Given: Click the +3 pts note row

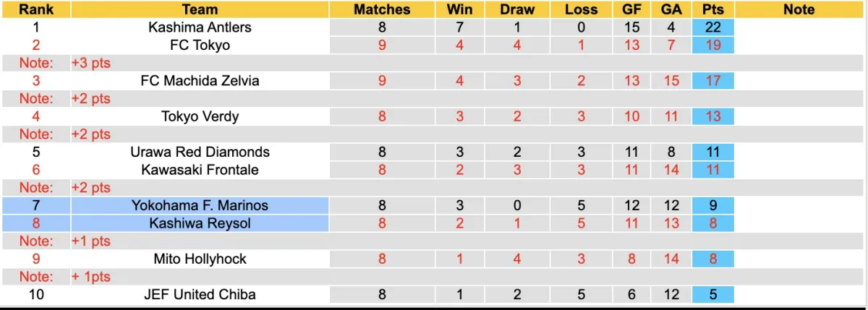Looking at the screenshot, I should [90, 63].
